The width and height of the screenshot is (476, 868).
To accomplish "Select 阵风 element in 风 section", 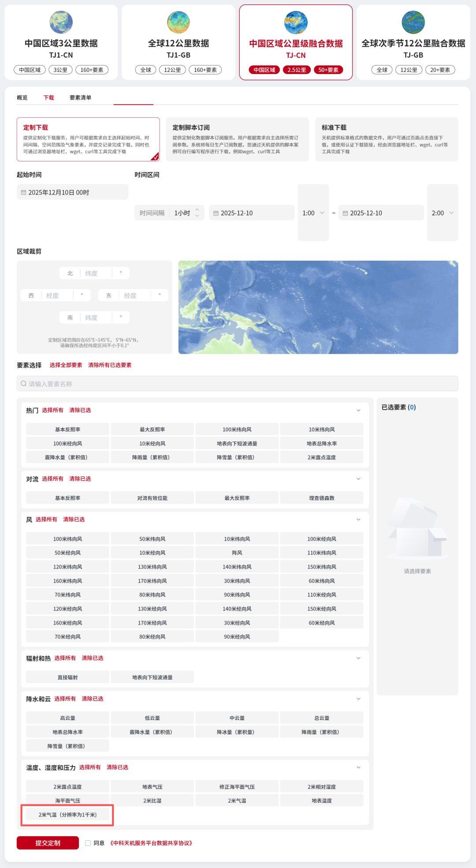I will [x=237, y=553].
